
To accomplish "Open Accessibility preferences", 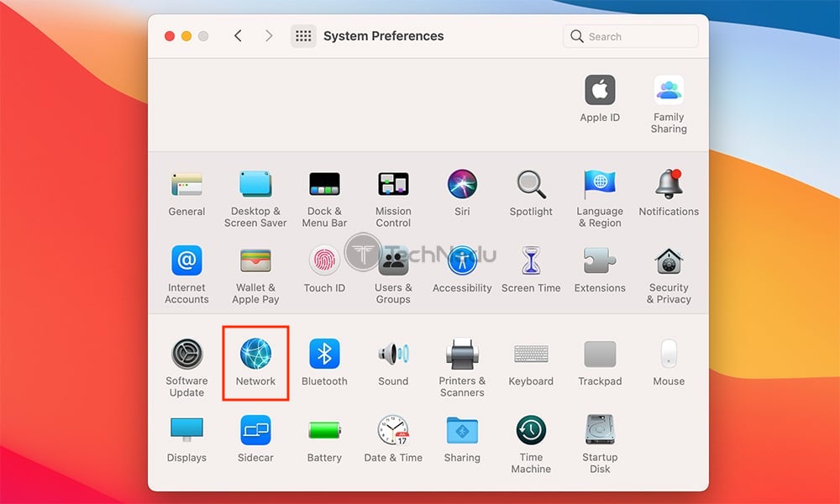I will [462, 260].
